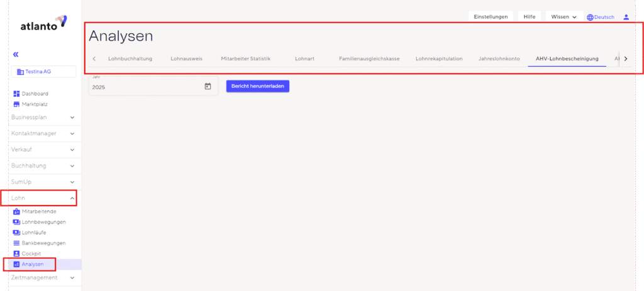644x291 pixels.
Task: Open Dashboard from the sidebar
Action: click(35, 94)
